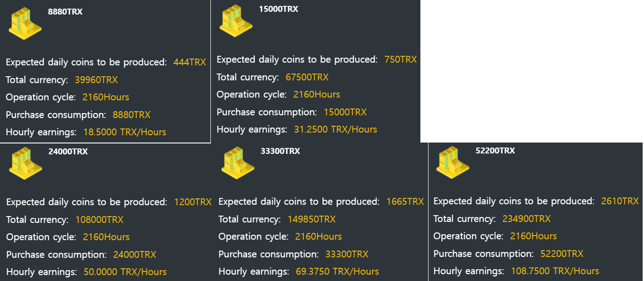This screenshot has width=644, height=281.
Task: Click the gold miner icon on 15000TRX card
Action: (x=236, y=21)
